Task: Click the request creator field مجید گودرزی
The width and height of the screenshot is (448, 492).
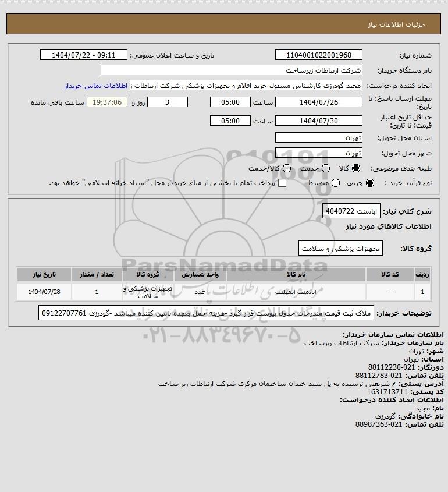Action: (x=246, y=86)
